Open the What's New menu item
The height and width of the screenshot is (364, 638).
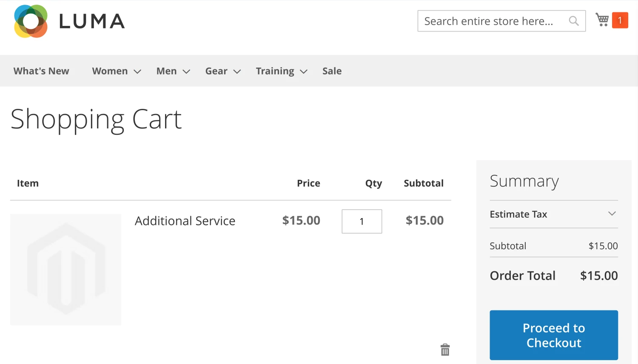pyautogui.click(x=41, y=71)
